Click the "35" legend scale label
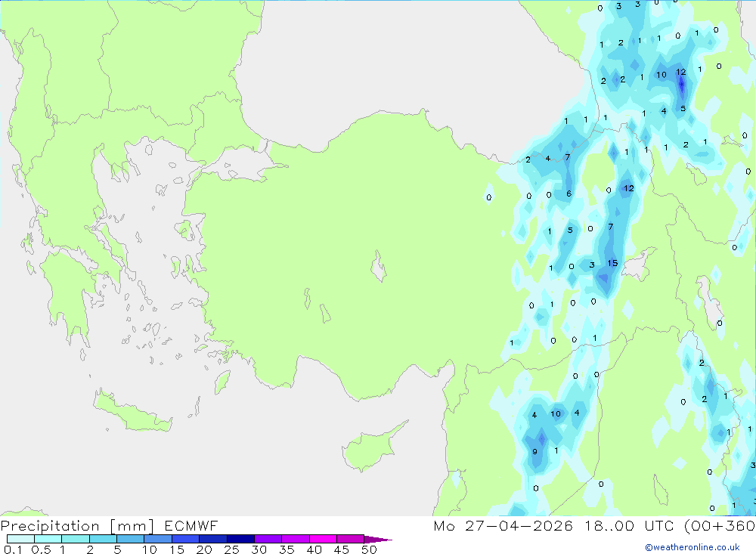Viewport: 756px width, 554px height. point(287,549)
